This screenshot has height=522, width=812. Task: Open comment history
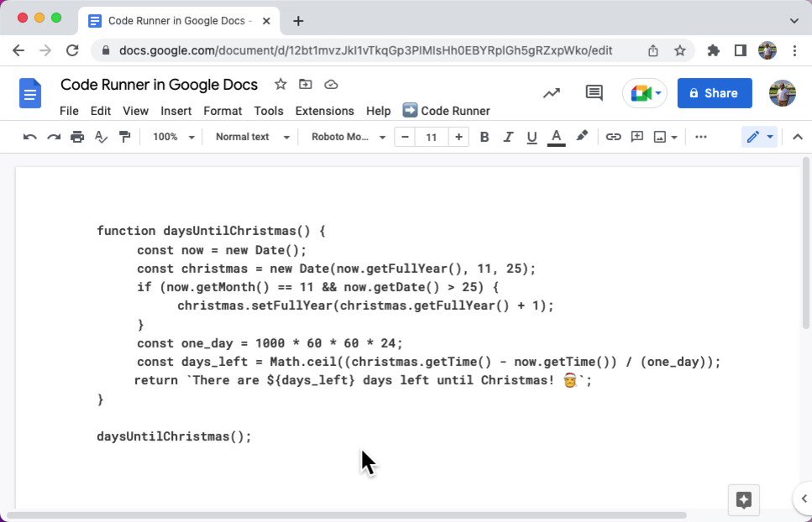click(x=593, y=92)
